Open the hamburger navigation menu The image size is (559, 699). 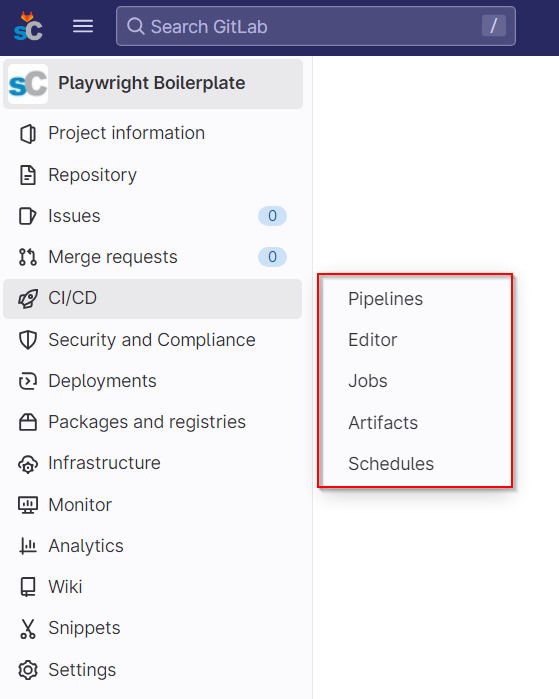point(83,26)
